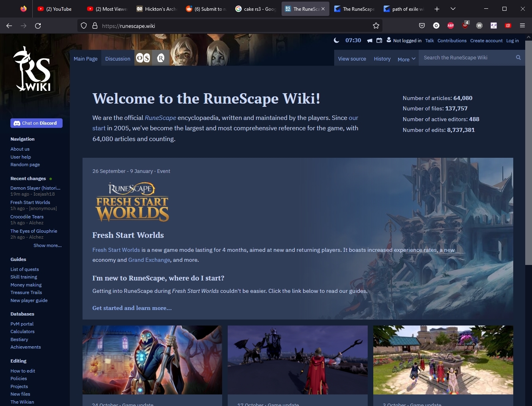
Task: Click Show more under Recent changes
Action: (x=47, y=245)
